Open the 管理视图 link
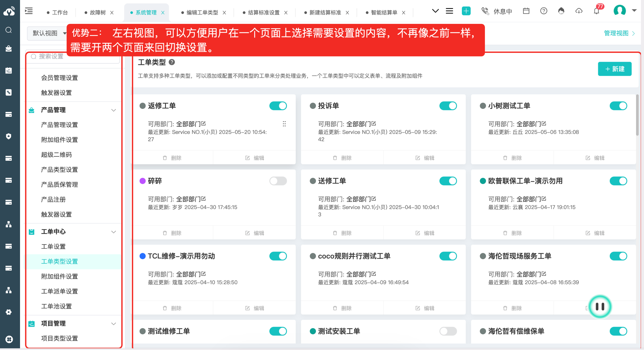Viewport: 644px width, 350px height. pos(619,33)
